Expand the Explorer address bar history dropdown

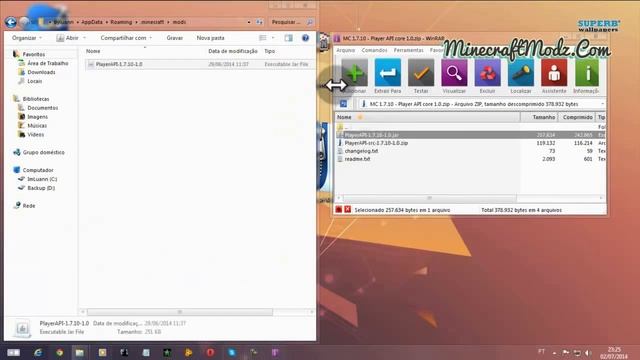[249, 22]
